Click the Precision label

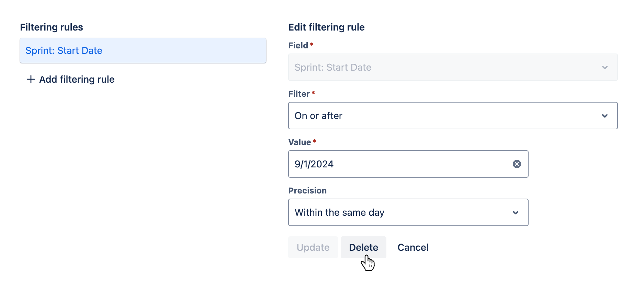pyautogui.click(x=307, y=190)
